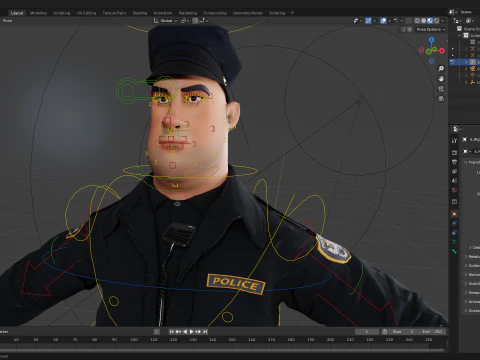Click the hand pan view button

441,79
